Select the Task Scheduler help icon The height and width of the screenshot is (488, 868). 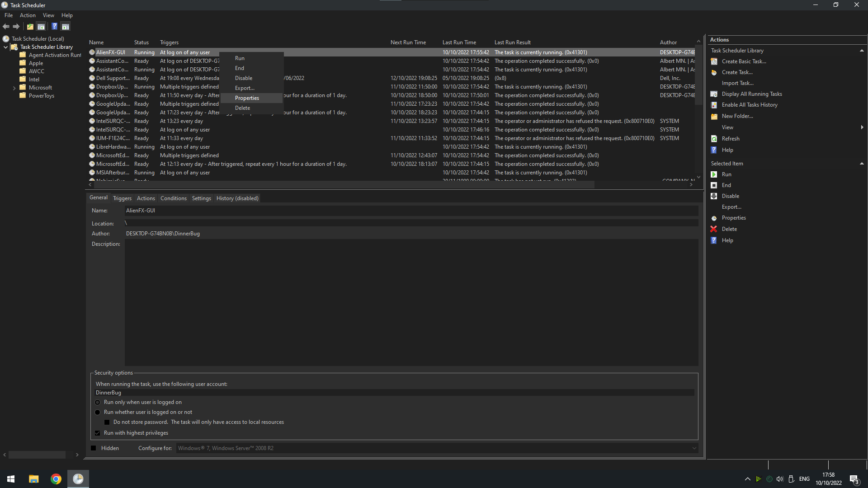tap(54, 26)
